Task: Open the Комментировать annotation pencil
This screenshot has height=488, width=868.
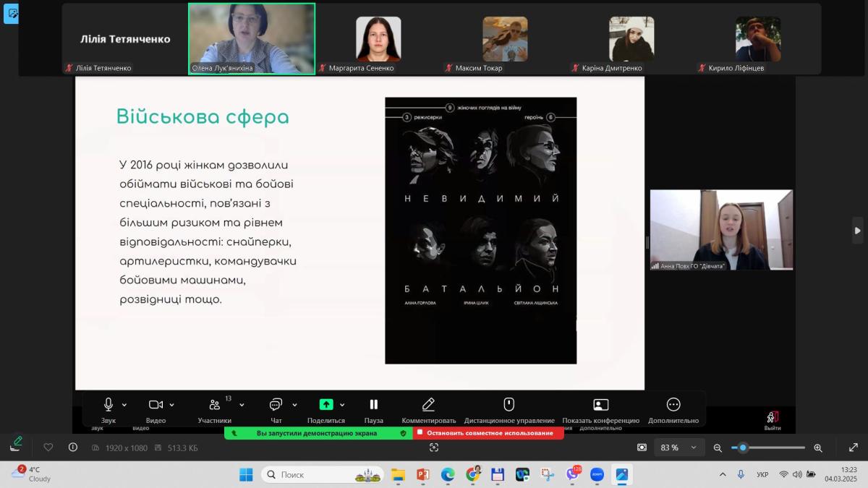Action: click(x=428, y=405)
